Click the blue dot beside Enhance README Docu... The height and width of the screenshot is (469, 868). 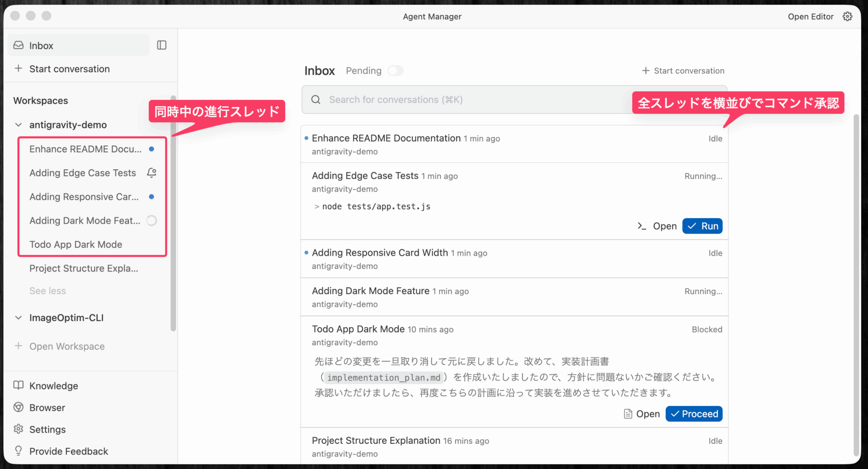point(152,149)
